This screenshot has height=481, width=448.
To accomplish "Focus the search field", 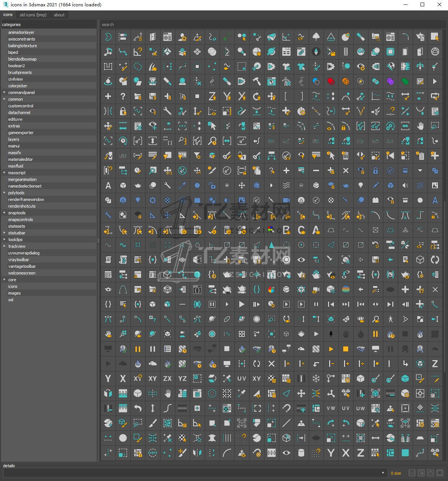I will coord(273,25).
